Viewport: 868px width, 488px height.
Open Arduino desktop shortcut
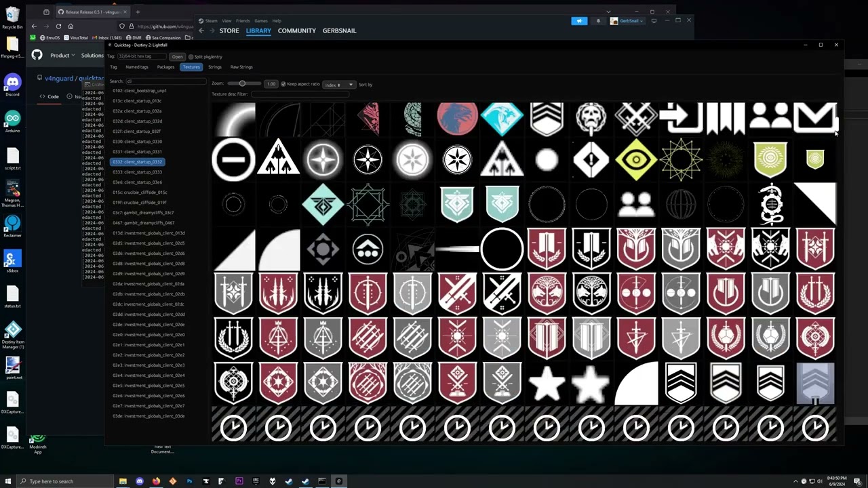pyautogui.click(x=12, y=121)
